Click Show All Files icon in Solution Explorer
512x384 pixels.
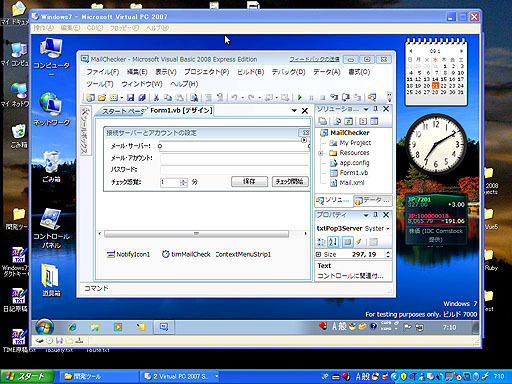tap(337, 121)
